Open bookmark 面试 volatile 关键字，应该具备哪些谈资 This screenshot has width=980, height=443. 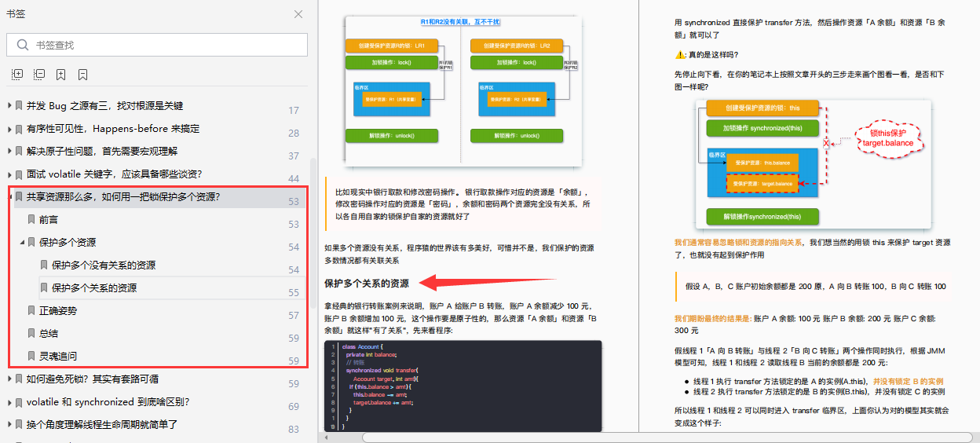pos(114,174)
